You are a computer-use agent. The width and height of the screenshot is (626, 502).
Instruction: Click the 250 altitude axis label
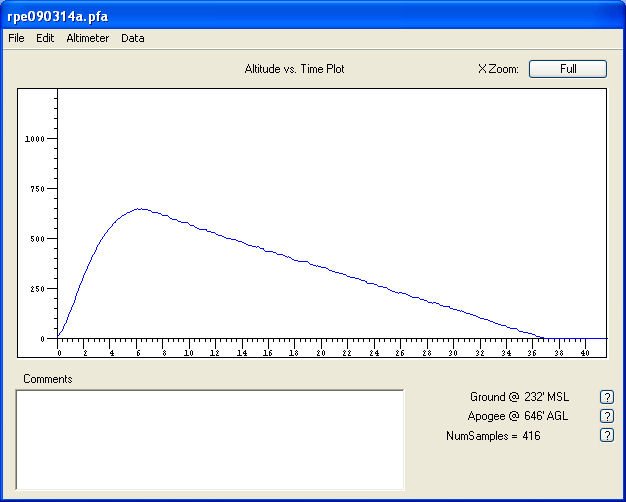tap(38, 289)
